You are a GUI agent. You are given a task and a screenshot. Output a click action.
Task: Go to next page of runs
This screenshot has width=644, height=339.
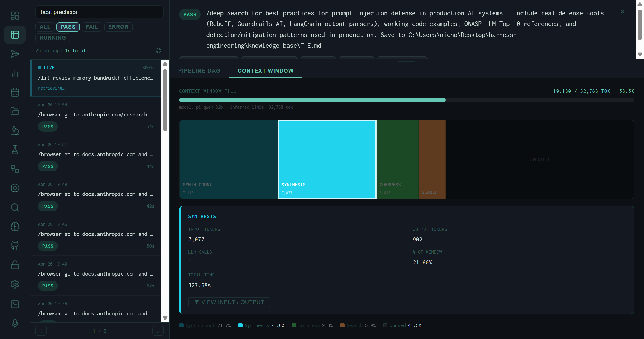tap(158, 331)
